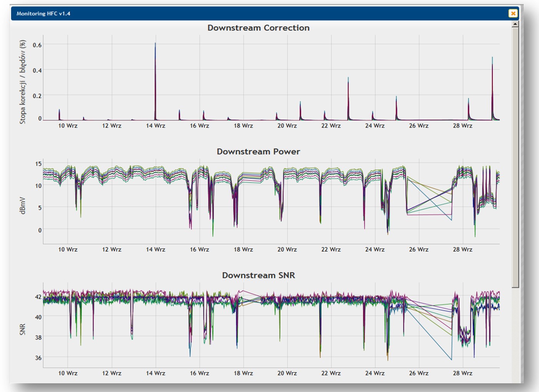Click the 0.6 tick on the Correction axis

click(x=37, y=45)
